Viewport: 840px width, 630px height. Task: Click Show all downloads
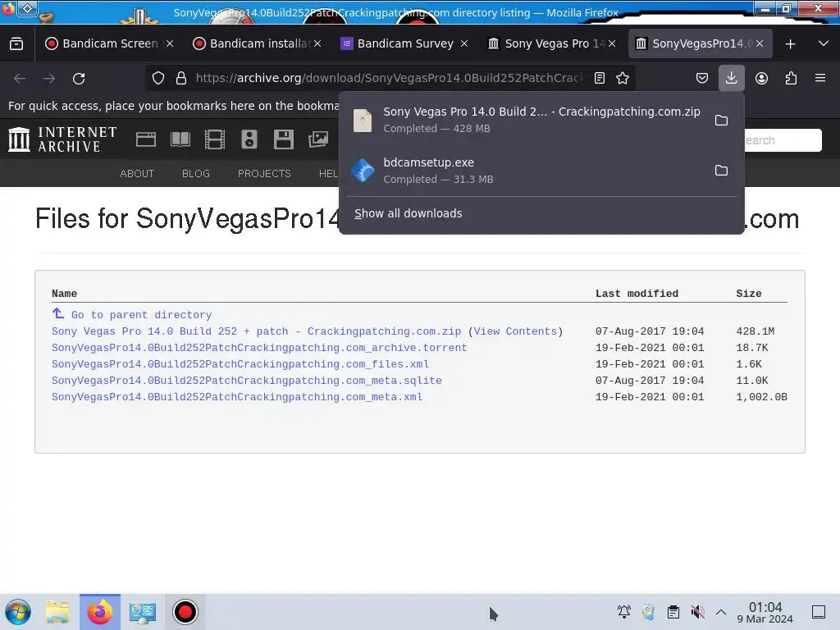pos(408,213)
